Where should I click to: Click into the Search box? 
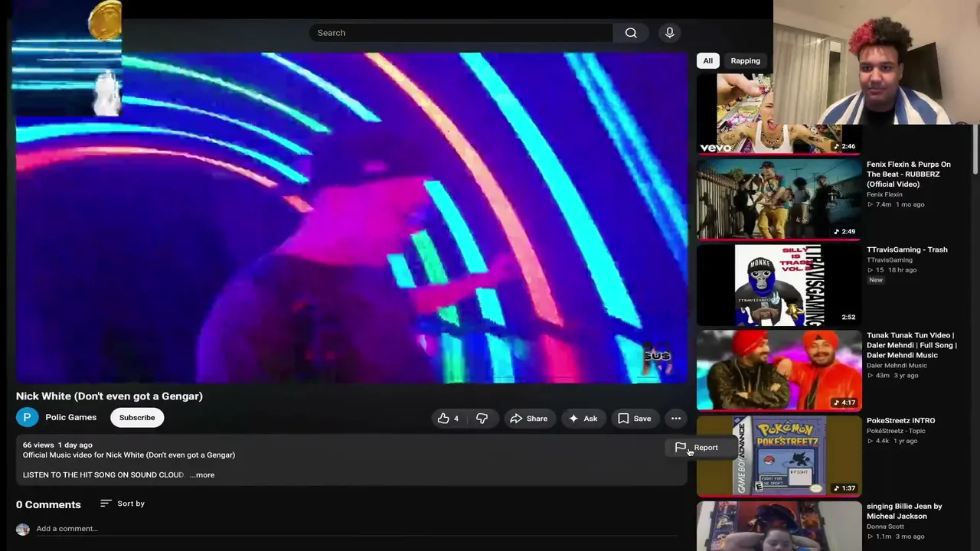coord(460,33)
